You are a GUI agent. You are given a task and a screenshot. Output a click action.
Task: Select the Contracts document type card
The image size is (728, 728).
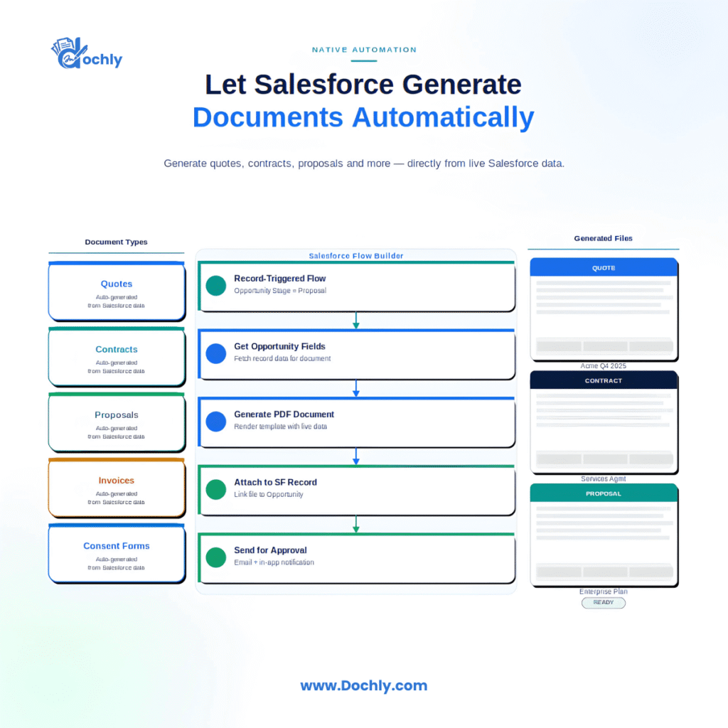click(117, 357)
